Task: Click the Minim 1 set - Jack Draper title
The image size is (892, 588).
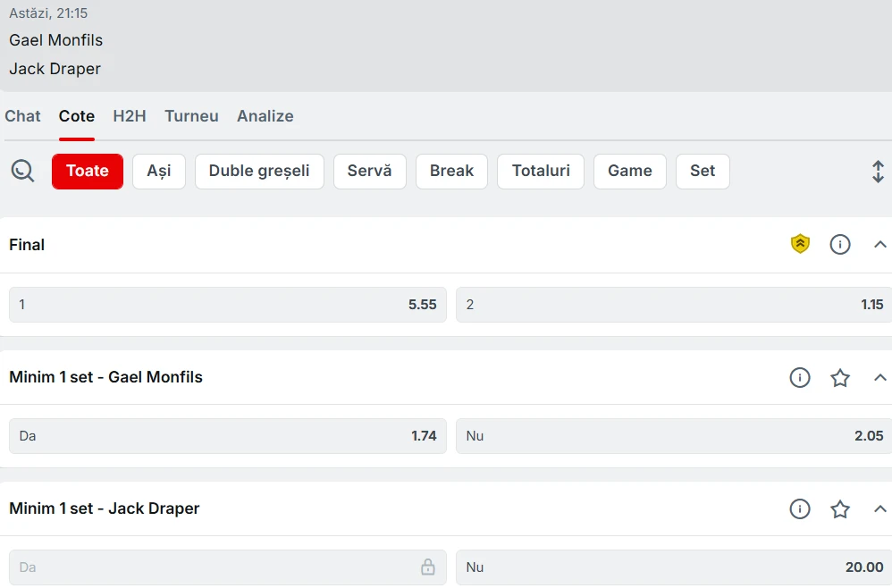Action: (104, 508)
